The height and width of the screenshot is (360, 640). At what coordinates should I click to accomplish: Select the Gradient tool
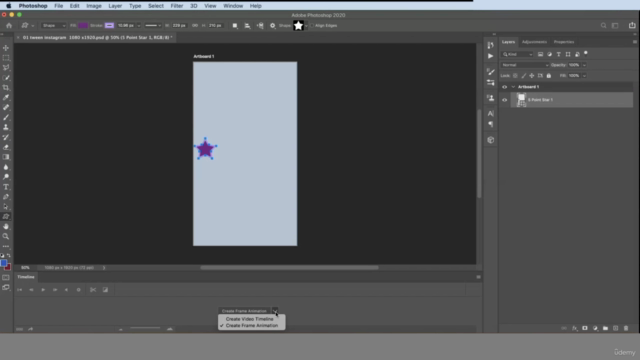[6, 157]
